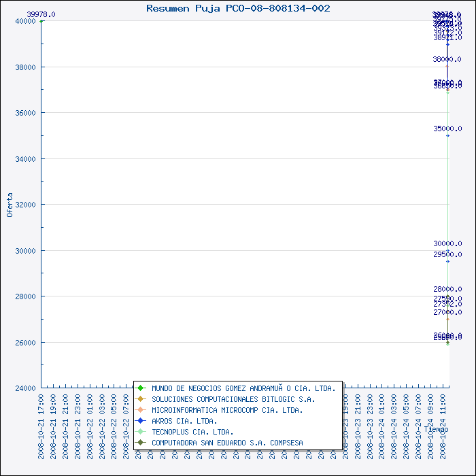Click the 39978.0 label at top left
The width and height of the screenshot is (476, 476).
click(41, 14)
